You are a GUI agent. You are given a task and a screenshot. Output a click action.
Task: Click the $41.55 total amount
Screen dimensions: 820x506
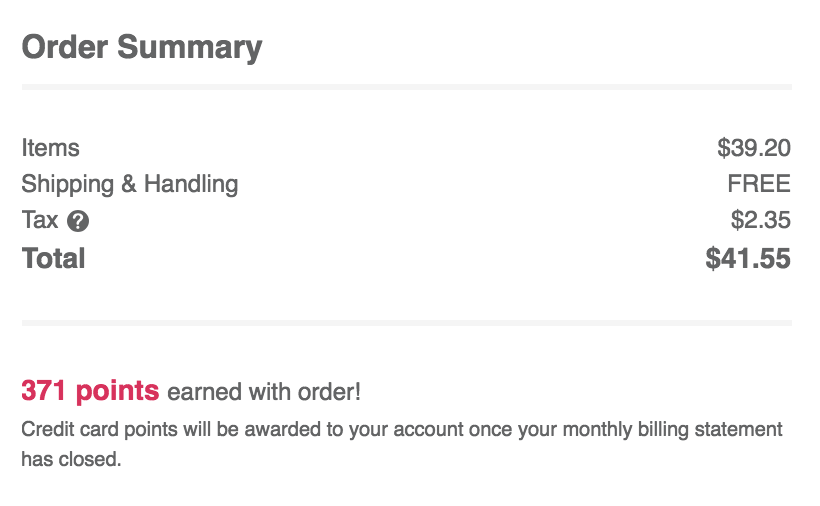748,258
